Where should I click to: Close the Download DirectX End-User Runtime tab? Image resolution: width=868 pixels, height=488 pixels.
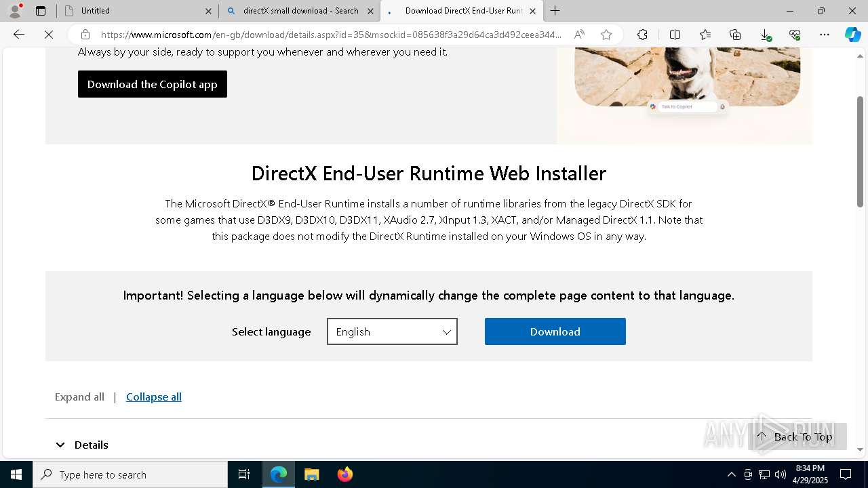[x=532, y=11]
